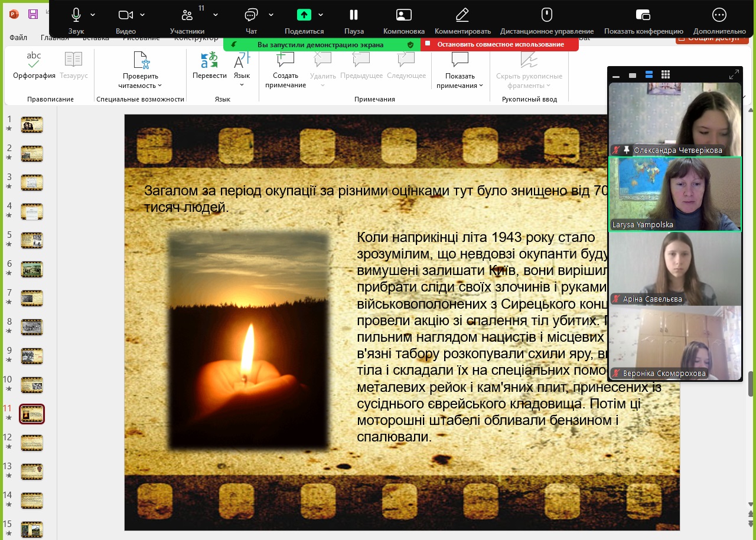756x540 pixels.
Task: Open the Zoom 'Чат' chat icon
Action: tap(251, 15)
